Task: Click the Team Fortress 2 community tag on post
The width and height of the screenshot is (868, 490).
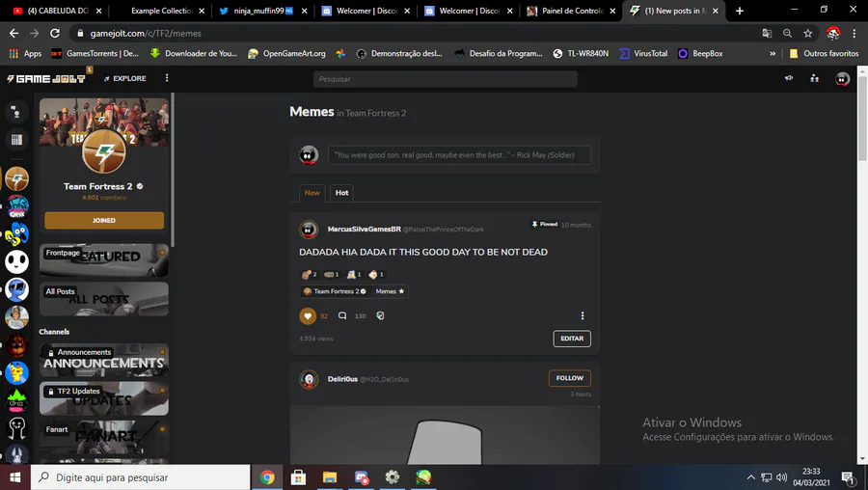Action: click(336, 291)
